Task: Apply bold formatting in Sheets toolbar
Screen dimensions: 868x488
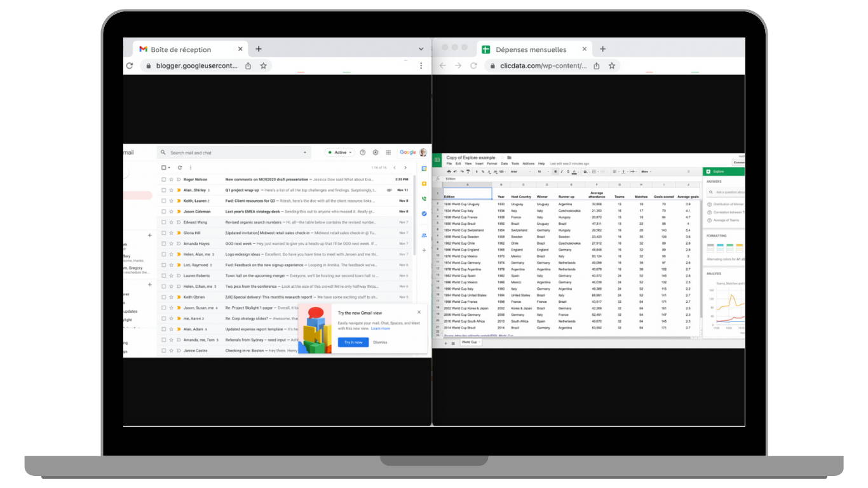Action: (555, 172)
